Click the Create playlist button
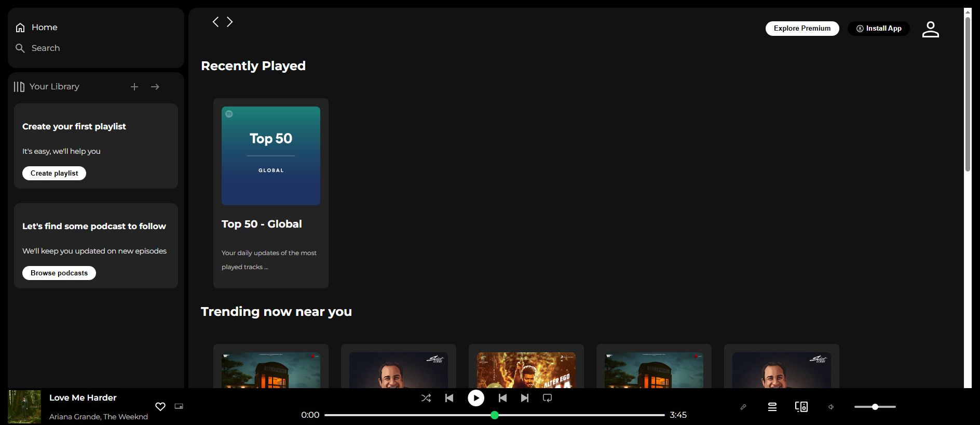This screenshot has height=425, width=980. click(54, 173)
